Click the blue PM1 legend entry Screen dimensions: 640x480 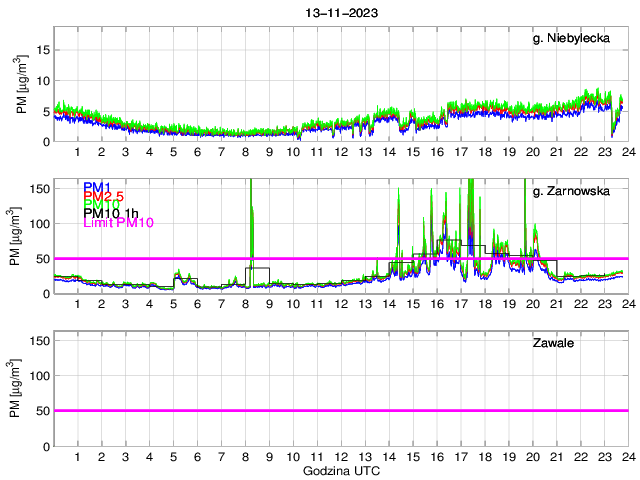click(x=97, y=187)
